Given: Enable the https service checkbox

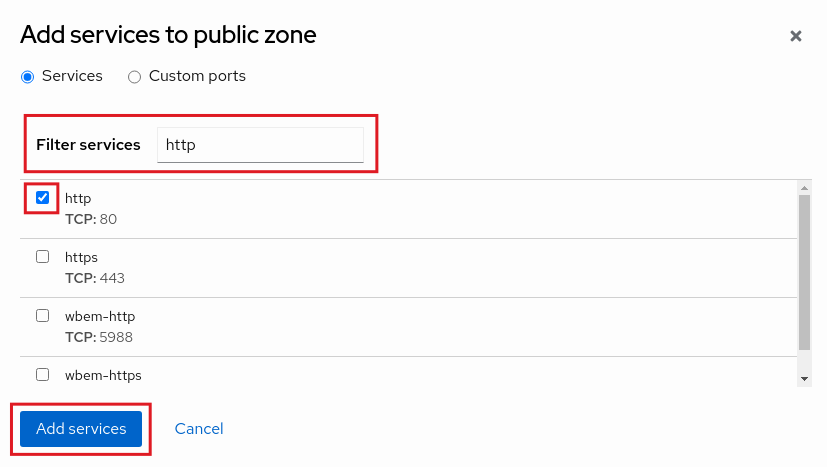Looking at the screenshot, I should 42,257.
